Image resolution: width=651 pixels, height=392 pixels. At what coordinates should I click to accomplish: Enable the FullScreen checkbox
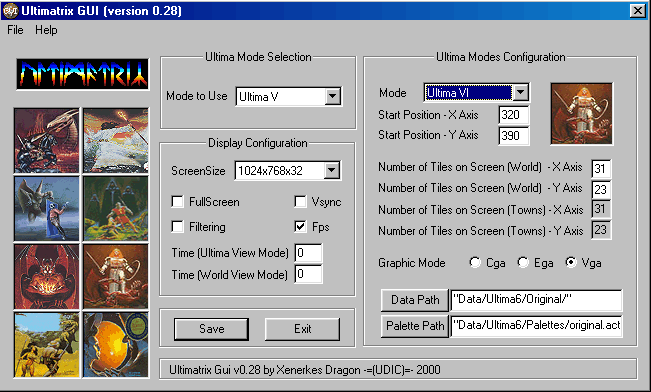(x=177, y=202)
